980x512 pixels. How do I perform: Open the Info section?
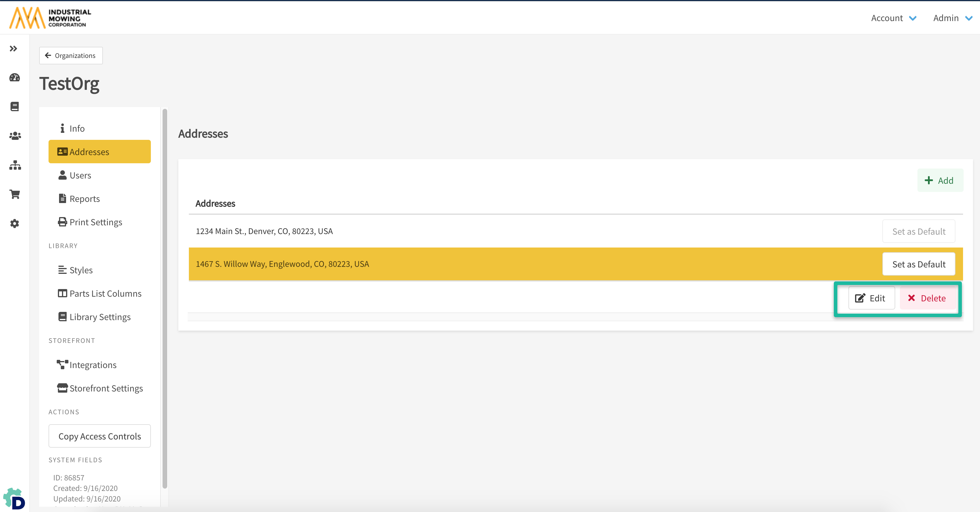(77, 129)
